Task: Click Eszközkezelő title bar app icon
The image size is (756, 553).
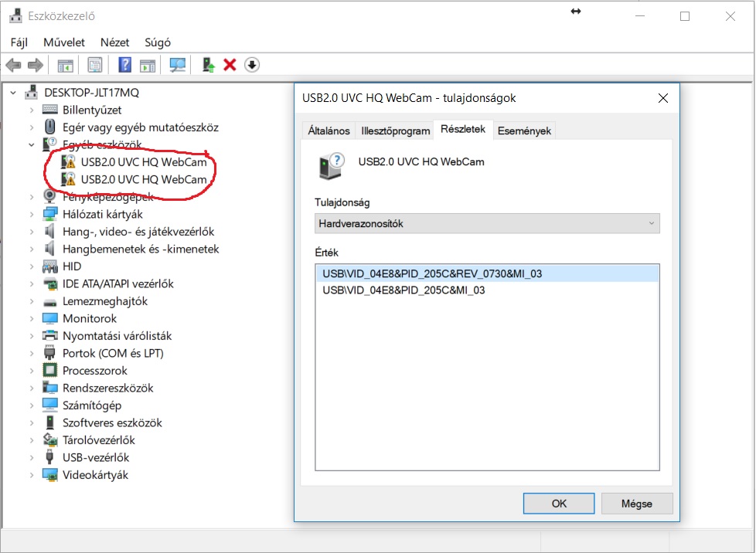Action: 16,16
